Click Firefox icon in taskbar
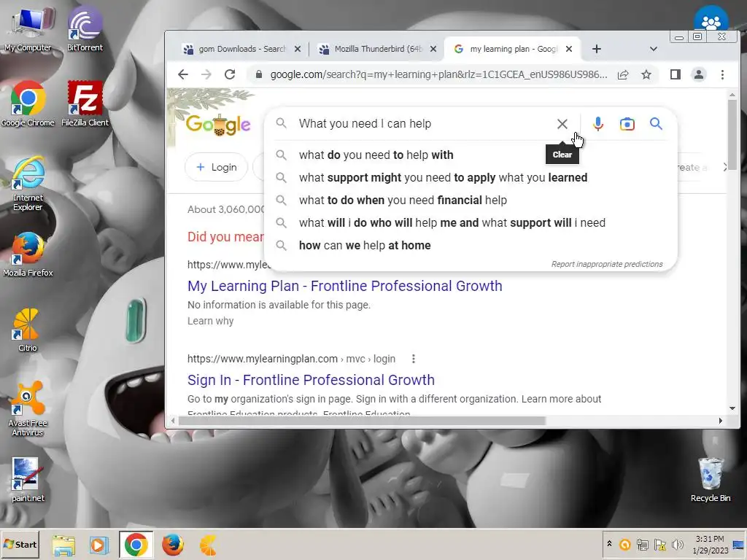The width and height of the screenshot is (747, 560). pyautogui.click(x=172, y=545)
